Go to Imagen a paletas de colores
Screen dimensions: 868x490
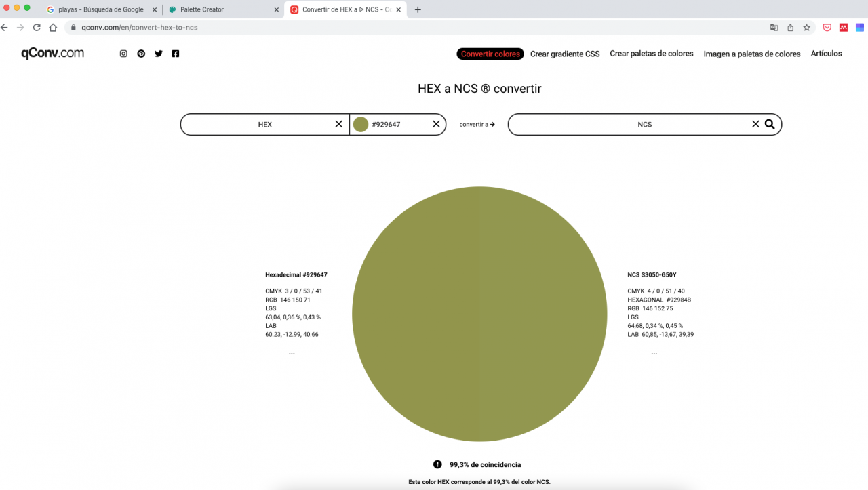(x=751, y=54)
